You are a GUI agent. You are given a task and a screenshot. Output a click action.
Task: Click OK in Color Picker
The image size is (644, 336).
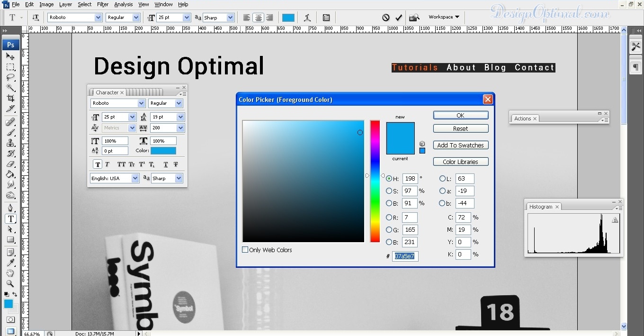tap(461, 115)
